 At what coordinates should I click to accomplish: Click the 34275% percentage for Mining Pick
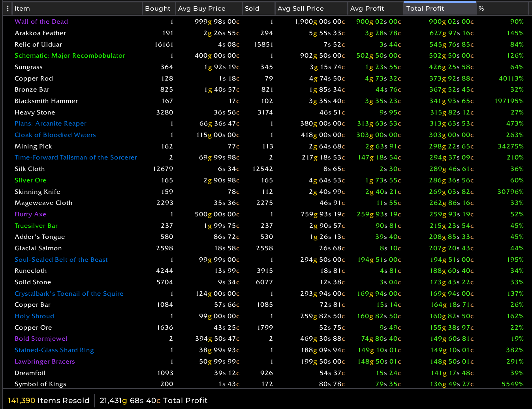[x=511, y=146]
